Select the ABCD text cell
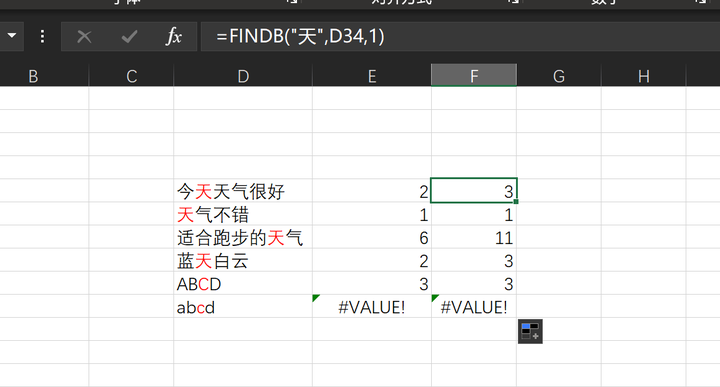The image size is (720, 387). point(243,284)
